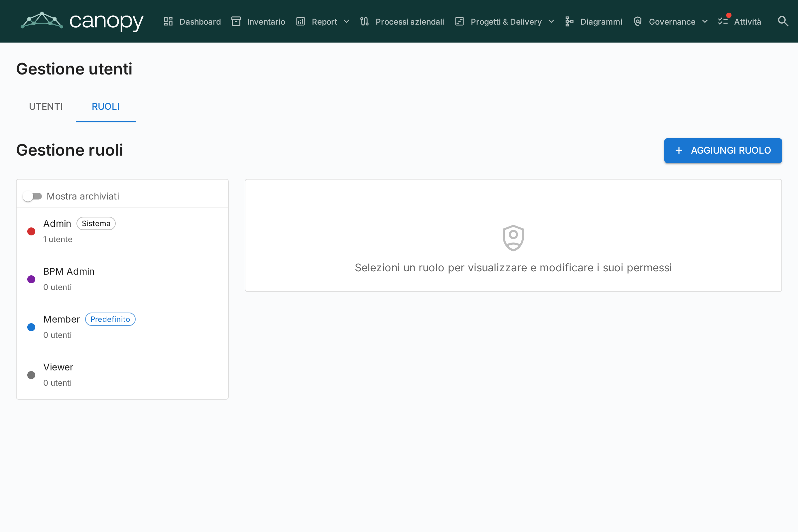Open Attività in the navbar
This screenshot has width=798, height=532.
point(740,21)
